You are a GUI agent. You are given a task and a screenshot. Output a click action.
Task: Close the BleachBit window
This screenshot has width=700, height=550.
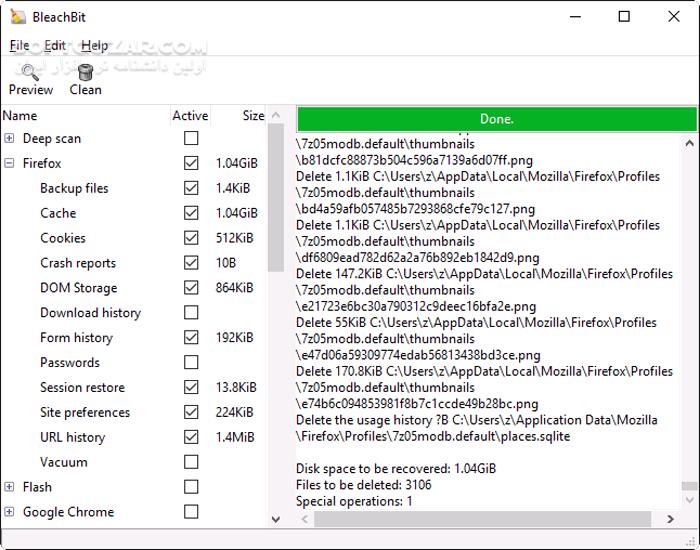[671, 16]
